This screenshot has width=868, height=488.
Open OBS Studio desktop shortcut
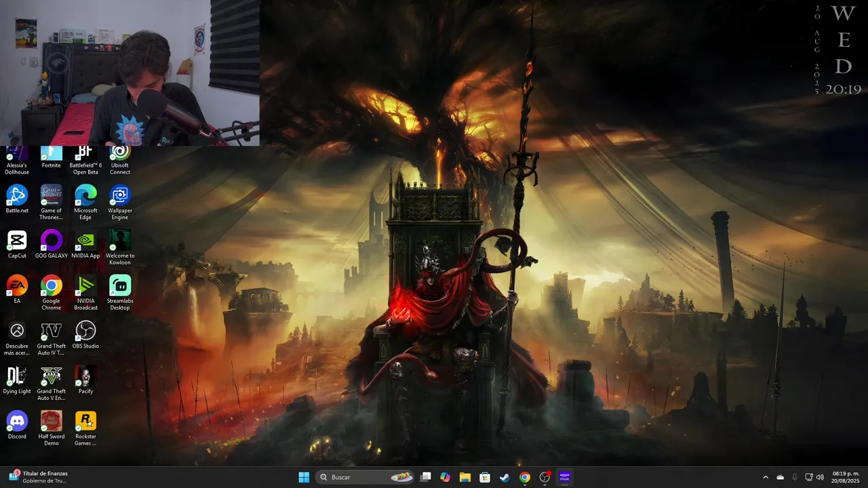(85, 335)
